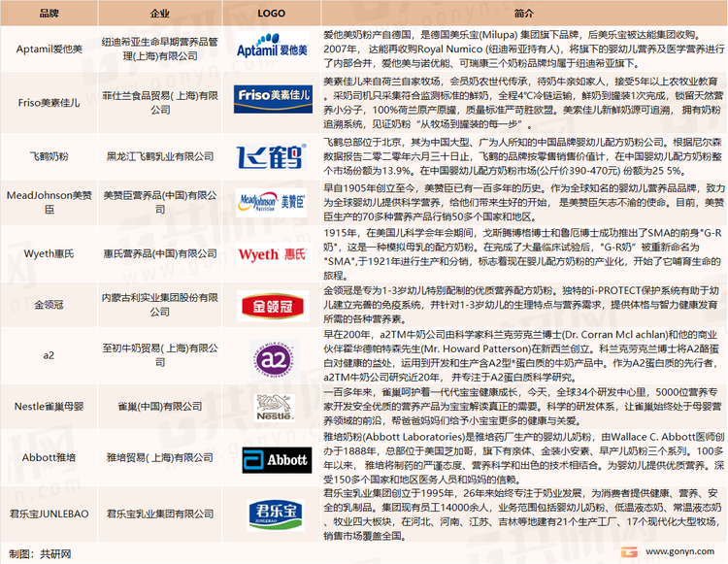Click 内蒙古利实业集团股份有限公司 cell
This screenshot has height=564, width=728.
click(160, 305)
